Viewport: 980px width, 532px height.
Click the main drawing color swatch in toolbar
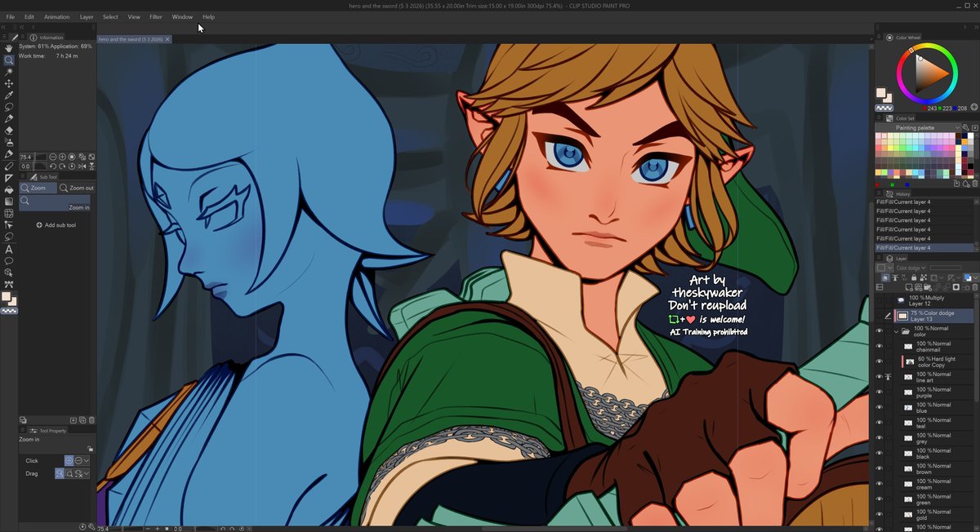click(x=7, y=297)
